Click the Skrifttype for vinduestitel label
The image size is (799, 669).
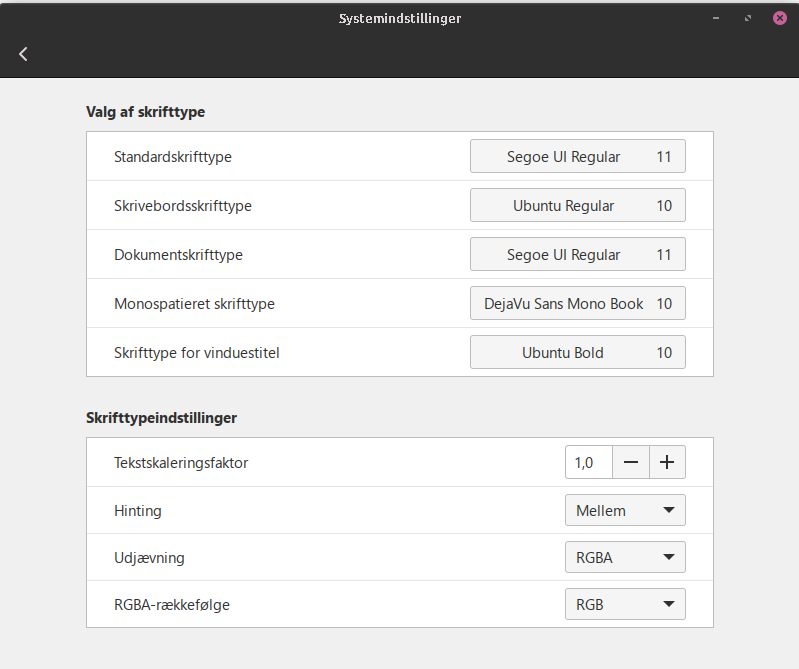click(203, 353)
